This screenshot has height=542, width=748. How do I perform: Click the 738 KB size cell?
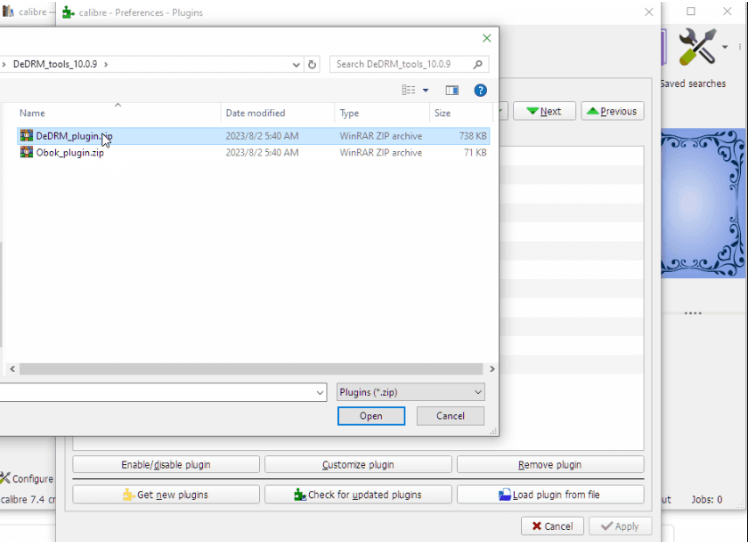point(473,136)
